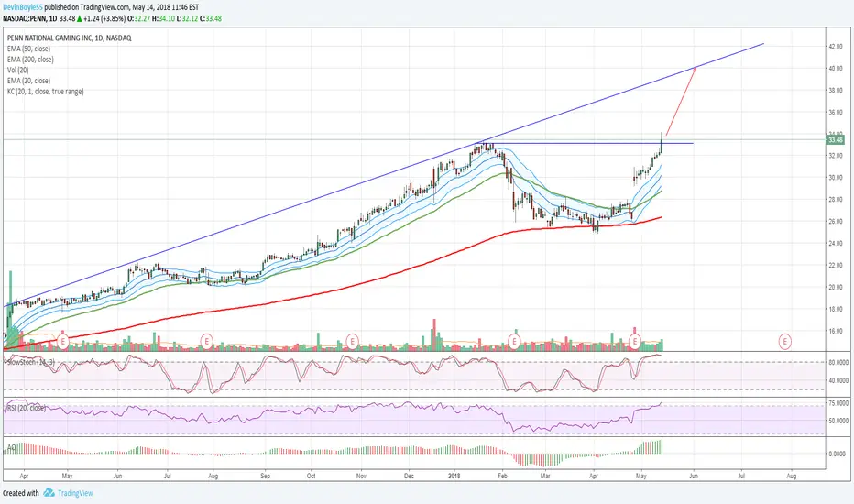854x504 pixels.
Task: Click the Feb label on time axis
Action: tap(502, 476)
